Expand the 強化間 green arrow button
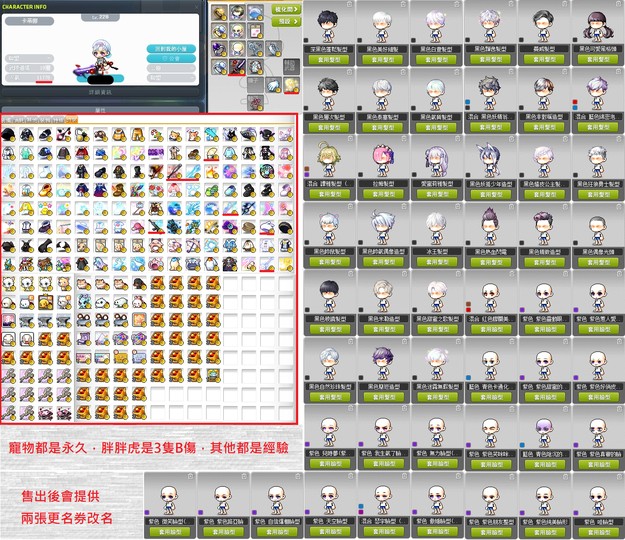This screenshot has width=625, height=540. (286, 9)
